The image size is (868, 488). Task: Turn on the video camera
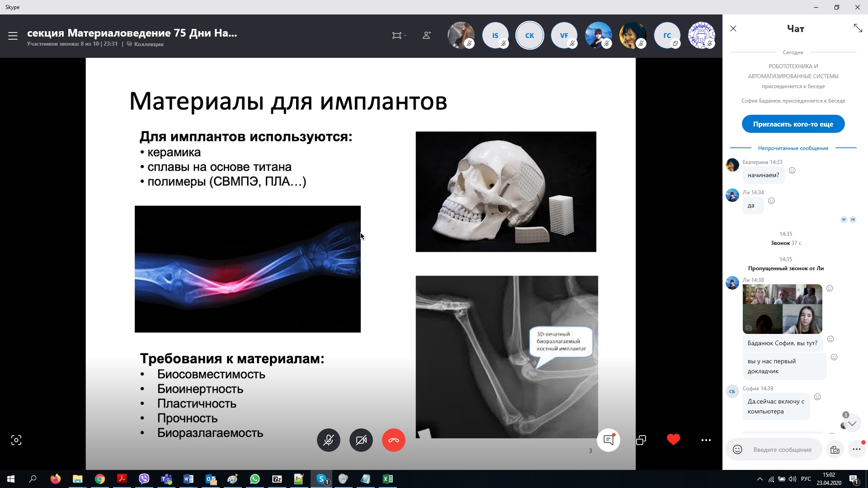coord(361,440)
